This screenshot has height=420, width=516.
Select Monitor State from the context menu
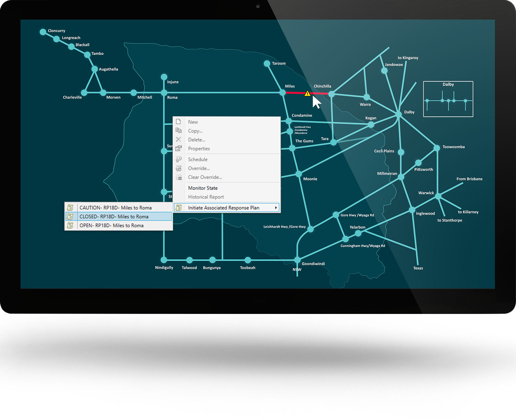(203, 188)
